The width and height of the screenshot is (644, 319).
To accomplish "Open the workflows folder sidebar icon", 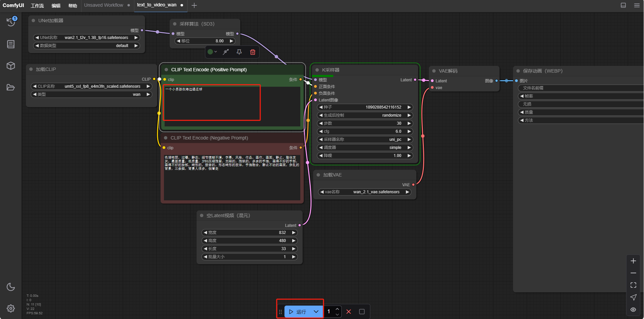I will point(11,87).
